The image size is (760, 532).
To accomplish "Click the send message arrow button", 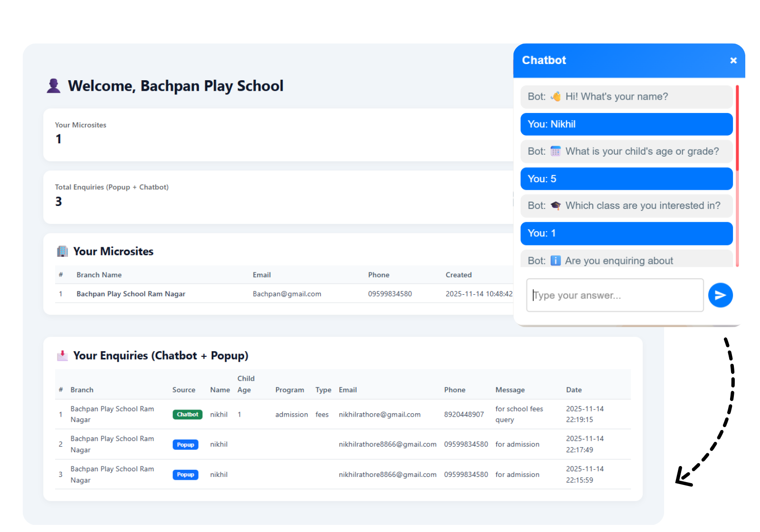I will tap(720, 295).
